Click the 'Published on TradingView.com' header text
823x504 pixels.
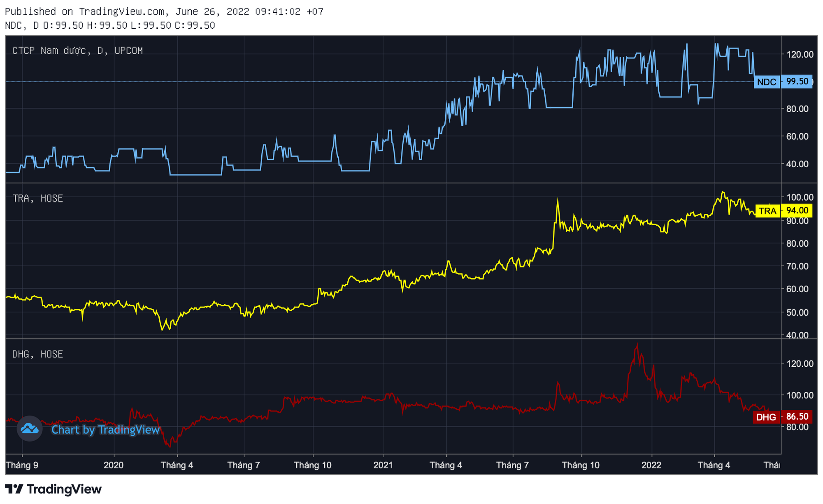[x=164, y=12]
